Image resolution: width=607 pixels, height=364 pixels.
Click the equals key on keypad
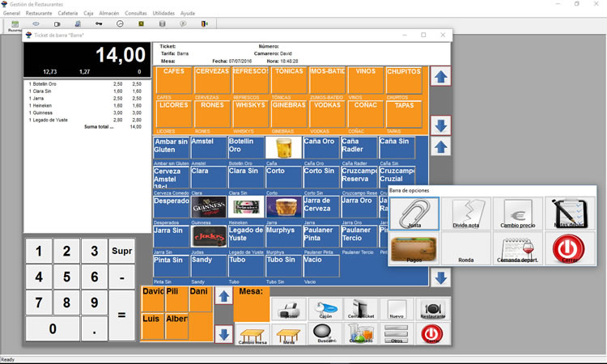122,315
